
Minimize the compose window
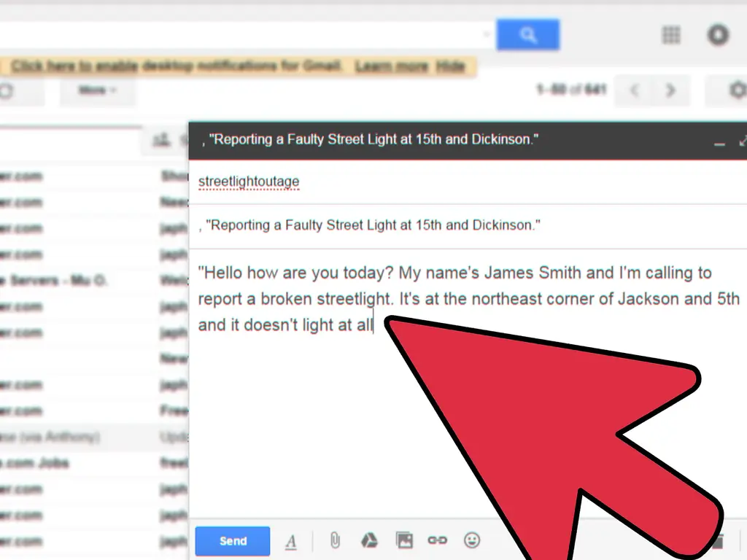(719, 143)
